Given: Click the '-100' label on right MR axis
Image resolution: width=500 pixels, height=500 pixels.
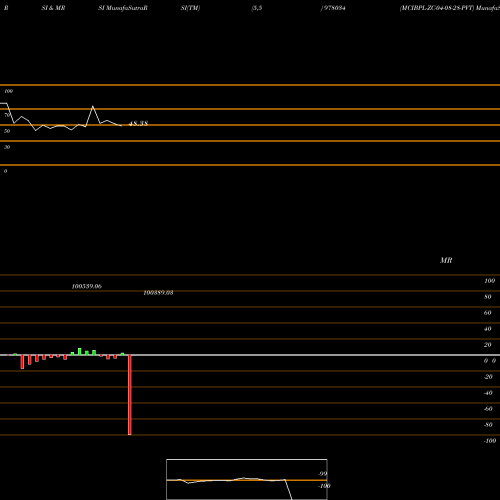Looking at the screenshot, I should point(490,441).
